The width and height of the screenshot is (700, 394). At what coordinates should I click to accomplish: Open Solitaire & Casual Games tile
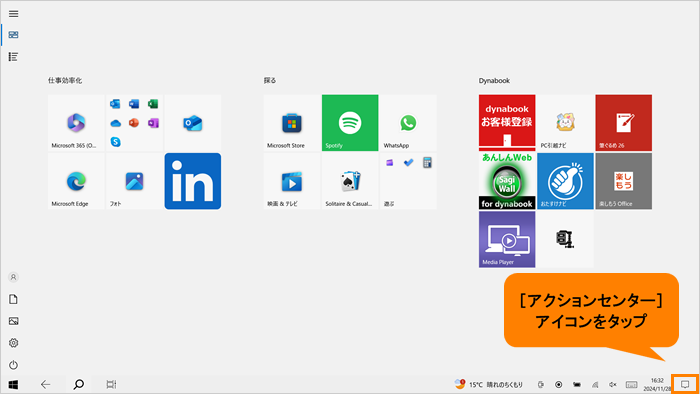click(x=350, y=181)
